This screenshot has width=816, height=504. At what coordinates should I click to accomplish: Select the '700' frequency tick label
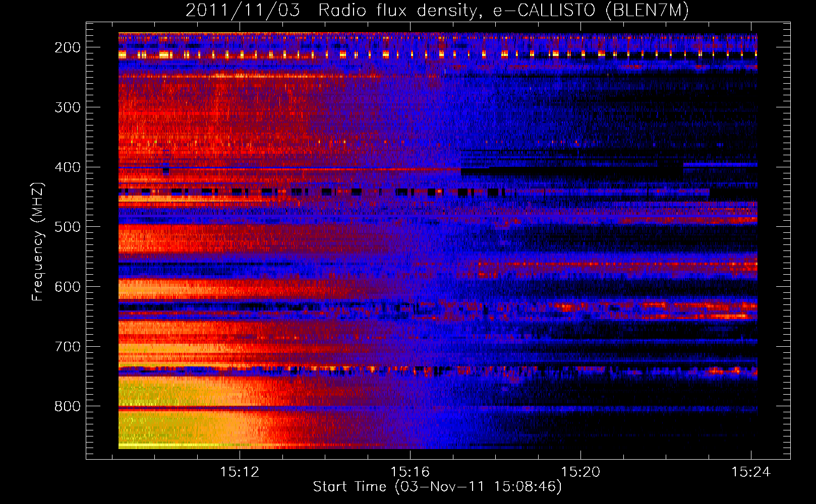[68, 347]
